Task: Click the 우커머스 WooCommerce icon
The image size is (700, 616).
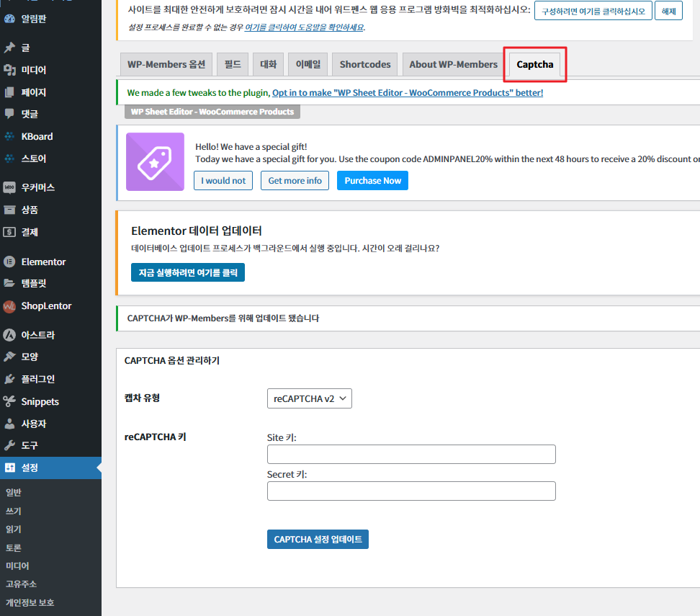Action: [9, 187]
